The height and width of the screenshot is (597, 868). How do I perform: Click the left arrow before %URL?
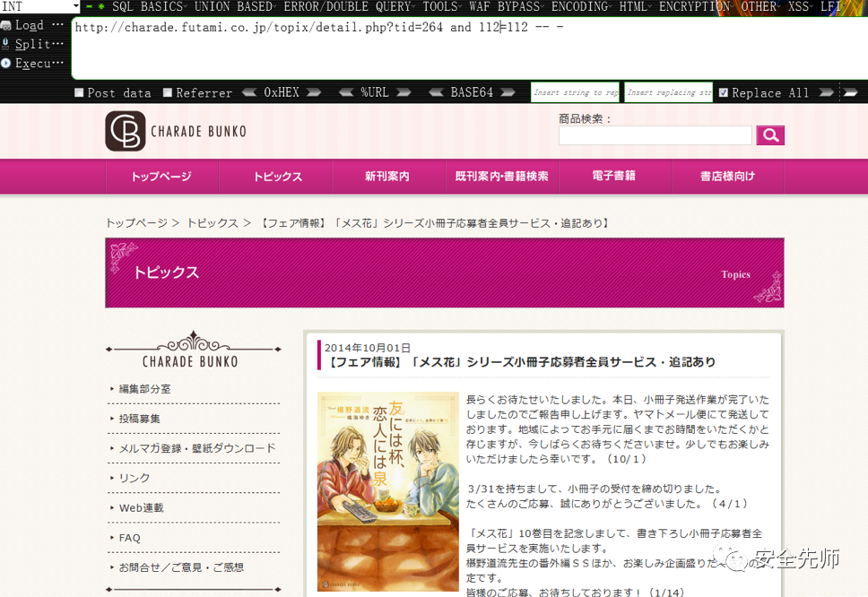(x=346, y=92)
